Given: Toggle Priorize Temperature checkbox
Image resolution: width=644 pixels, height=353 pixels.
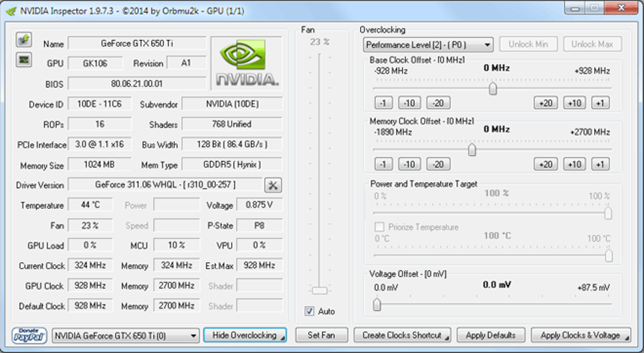Looking at the screenshot, I should point(379,227).
